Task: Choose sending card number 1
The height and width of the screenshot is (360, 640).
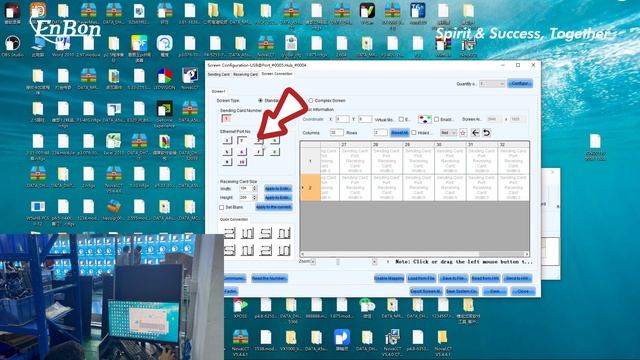Action: coord(226,118)
